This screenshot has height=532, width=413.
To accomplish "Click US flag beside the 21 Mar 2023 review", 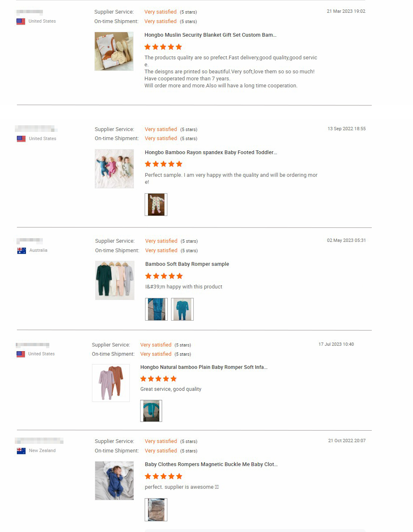I will point(21,21).
